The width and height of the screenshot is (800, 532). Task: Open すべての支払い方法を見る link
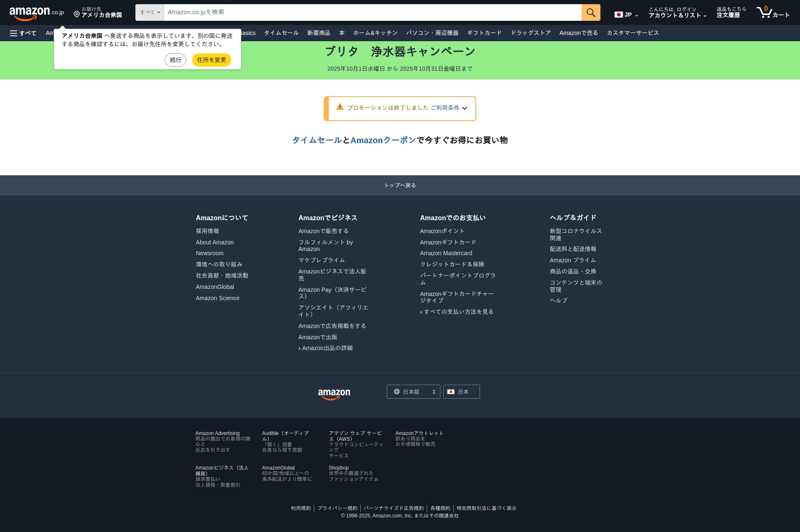458,312
